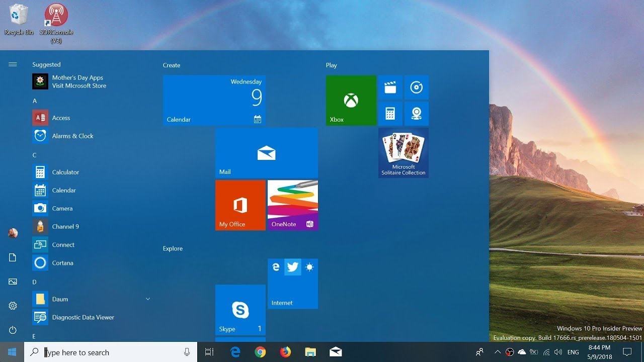This screenshot has height=362, width=644.
Task: Open OneDrive cloud tray icon
Action: pyautogui.click(x=522, y=352)
